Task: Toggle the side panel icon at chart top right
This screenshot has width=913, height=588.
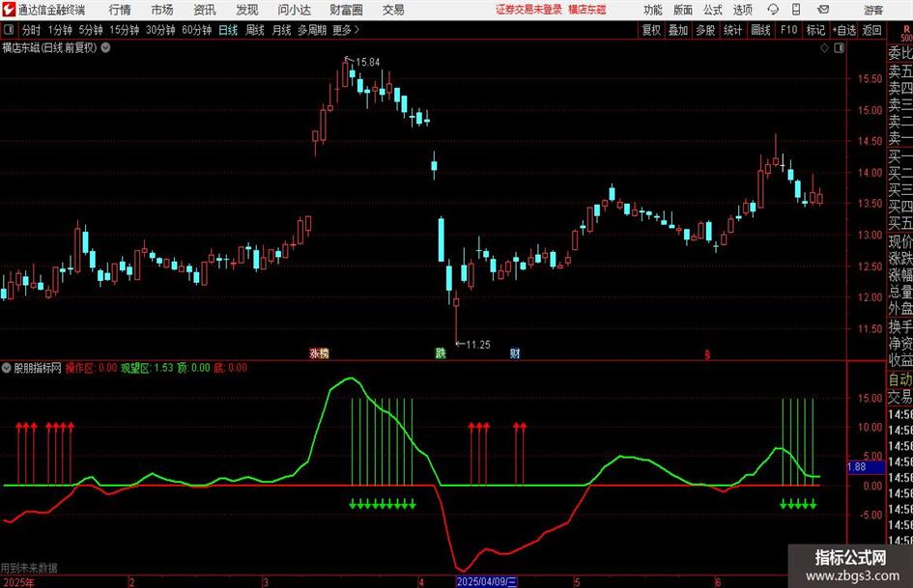Action: pyautogui.click(x=839, y=48)
